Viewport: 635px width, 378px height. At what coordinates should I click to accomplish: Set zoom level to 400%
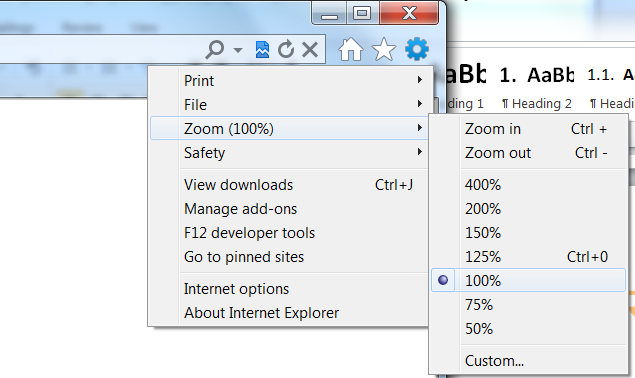click(x=528, y=185)
